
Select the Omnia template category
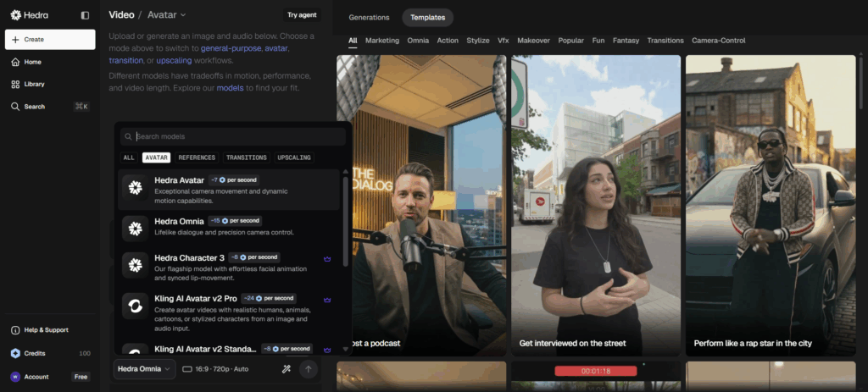pos(418,41)
